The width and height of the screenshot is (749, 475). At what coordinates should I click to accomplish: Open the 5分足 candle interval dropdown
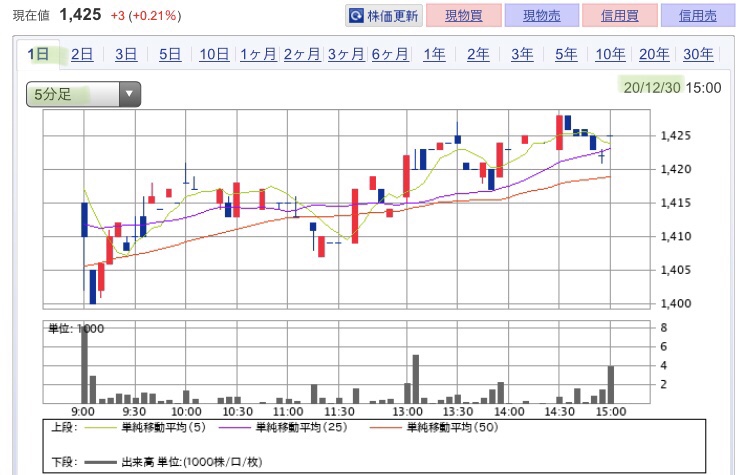pos(83,94)
